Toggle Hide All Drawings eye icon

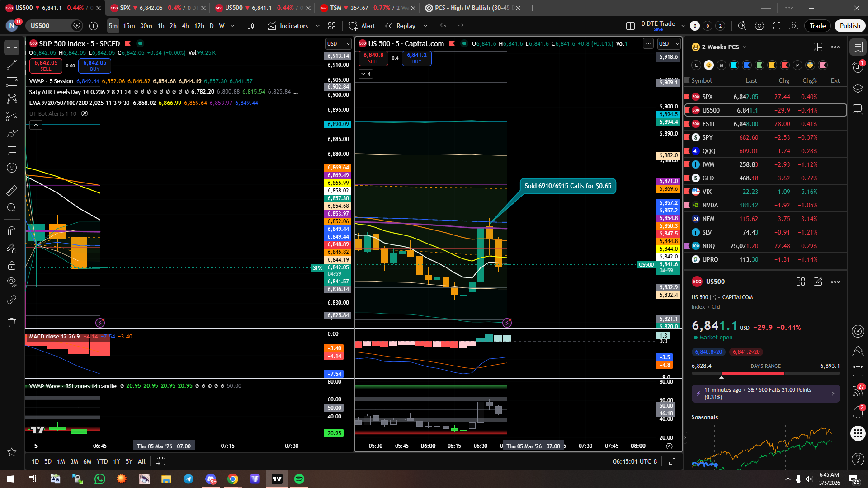[12, 282]
